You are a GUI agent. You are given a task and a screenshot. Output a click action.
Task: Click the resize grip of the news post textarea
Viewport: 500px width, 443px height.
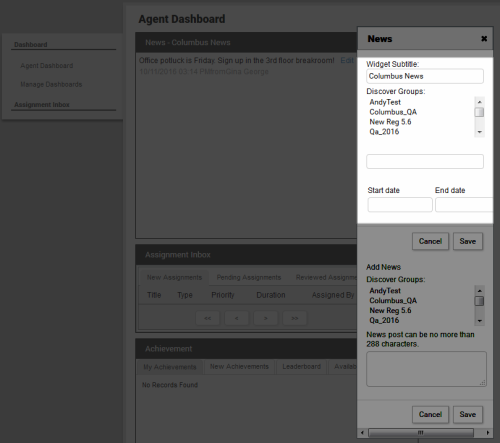pyautogui.click(x=482, y=383)
